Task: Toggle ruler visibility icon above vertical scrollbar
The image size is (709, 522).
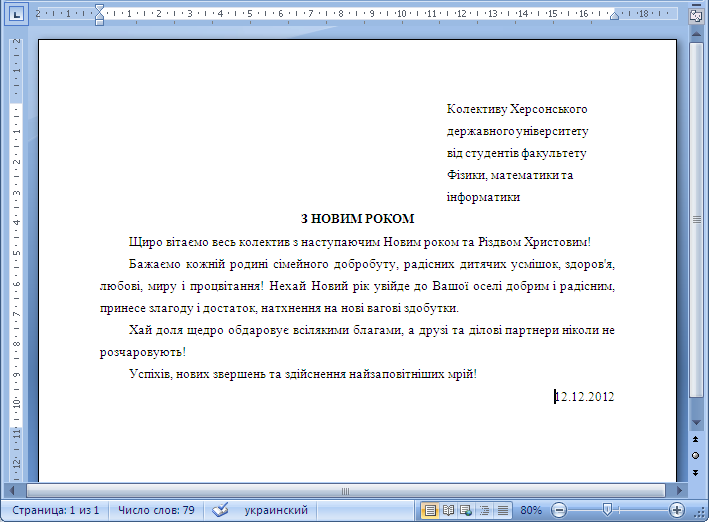Action: (695, 15)
